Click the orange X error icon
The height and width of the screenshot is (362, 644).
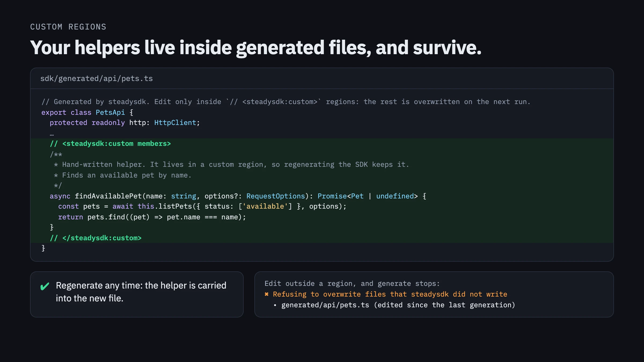266,294
